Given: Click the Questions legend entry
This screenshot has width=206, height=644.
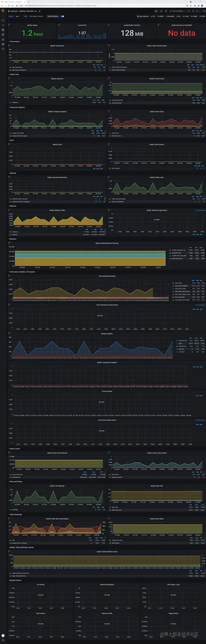Looking at the screenshot, I should [x=15, y=102].
